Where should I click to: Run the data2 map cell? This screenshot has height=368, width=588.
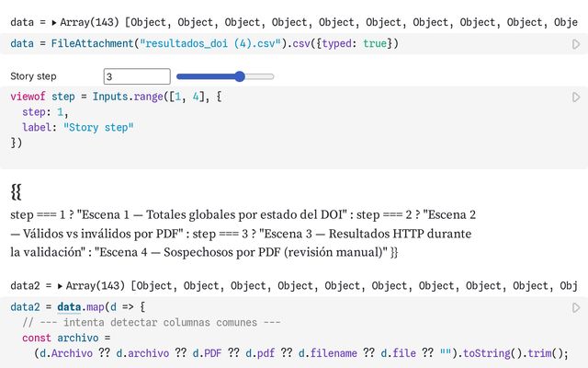coord(576,307)
